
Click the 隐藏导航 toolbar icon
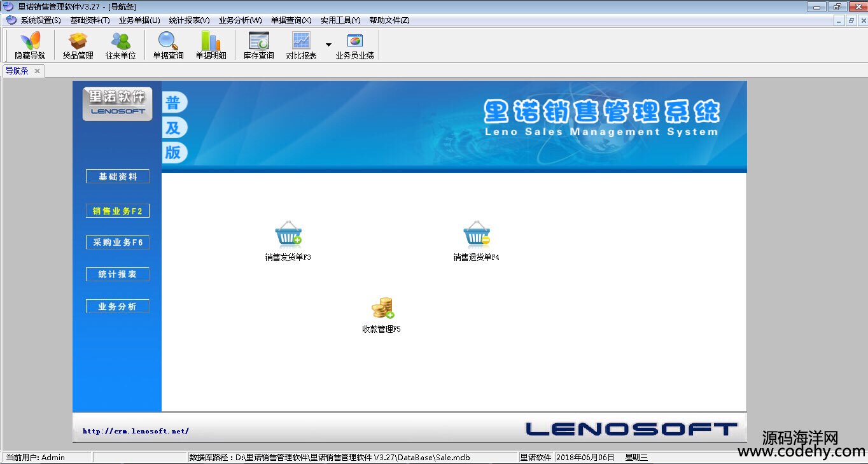click(x=30, y=45)
